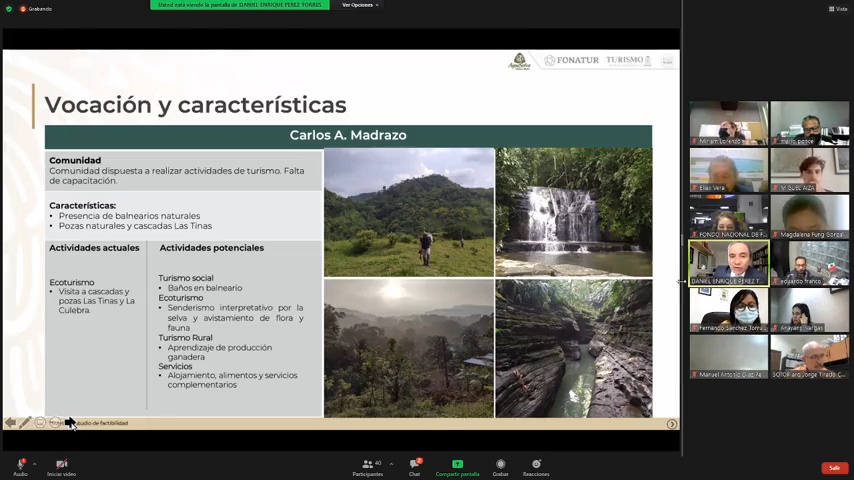Click Turismo Rural subheading

coord(185,337)
